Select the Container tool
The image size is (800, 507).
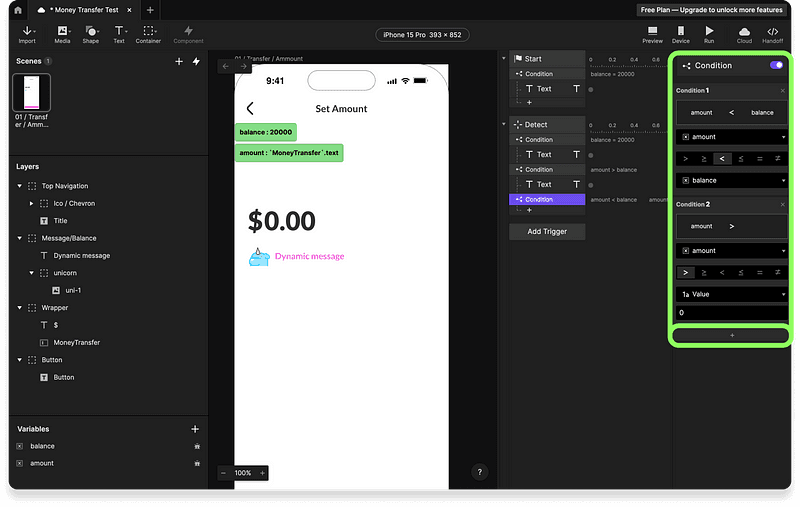point(148,35)
